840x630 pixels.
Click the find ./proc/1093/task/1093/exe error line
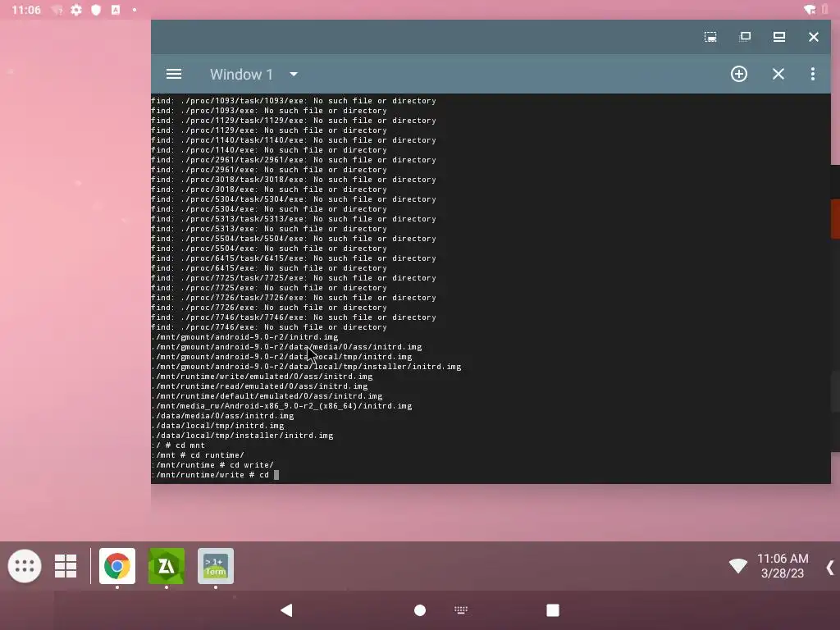[x=294, y=101]
